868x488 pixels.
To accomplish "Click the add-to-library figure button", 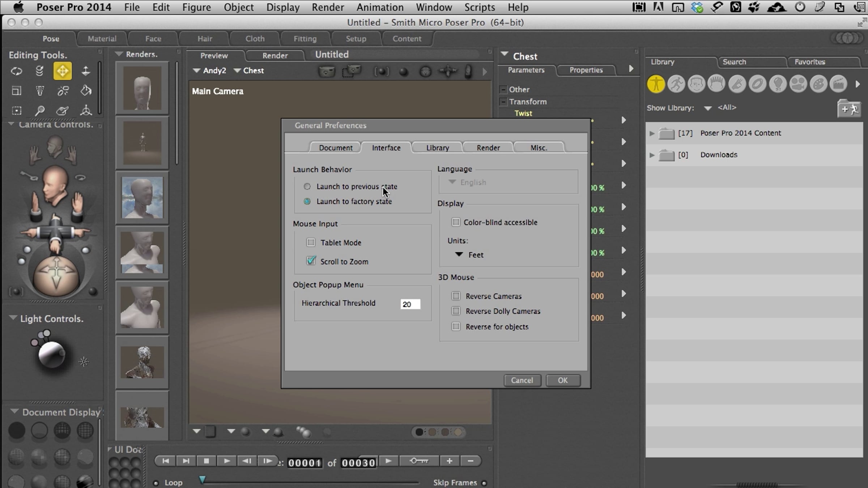I will pyautogui.click(x=849, y=109).
